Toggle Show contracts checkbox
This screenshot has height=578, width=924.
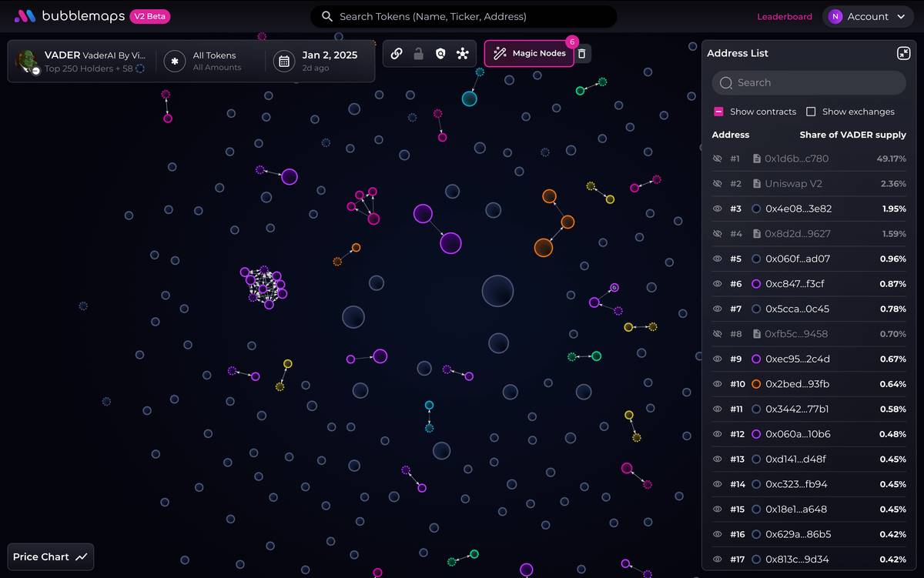(x=718, y=112)
